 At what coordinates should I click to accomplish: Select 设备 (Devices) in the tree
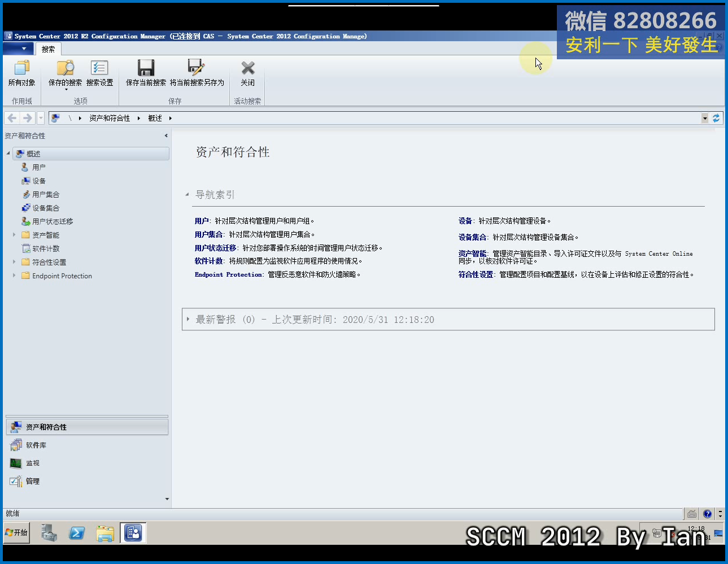39,181
